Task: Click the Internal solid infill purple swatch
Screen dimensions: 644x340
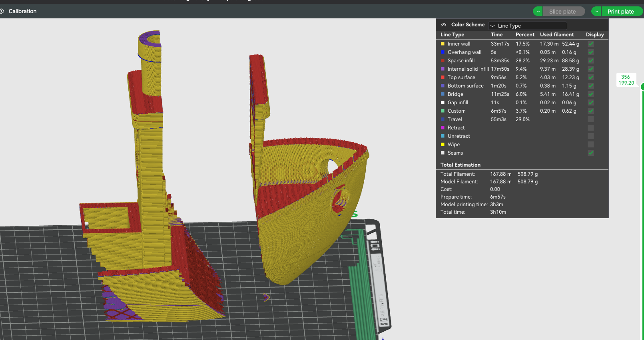Action: tap(443, 69)
